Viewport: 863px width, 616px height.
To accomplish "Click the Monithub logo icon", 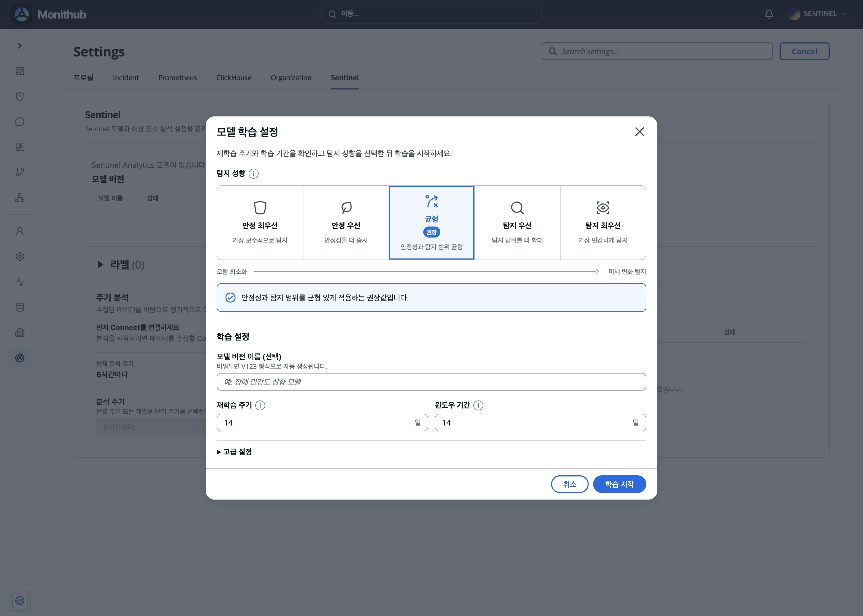I will tap(22, 14).
